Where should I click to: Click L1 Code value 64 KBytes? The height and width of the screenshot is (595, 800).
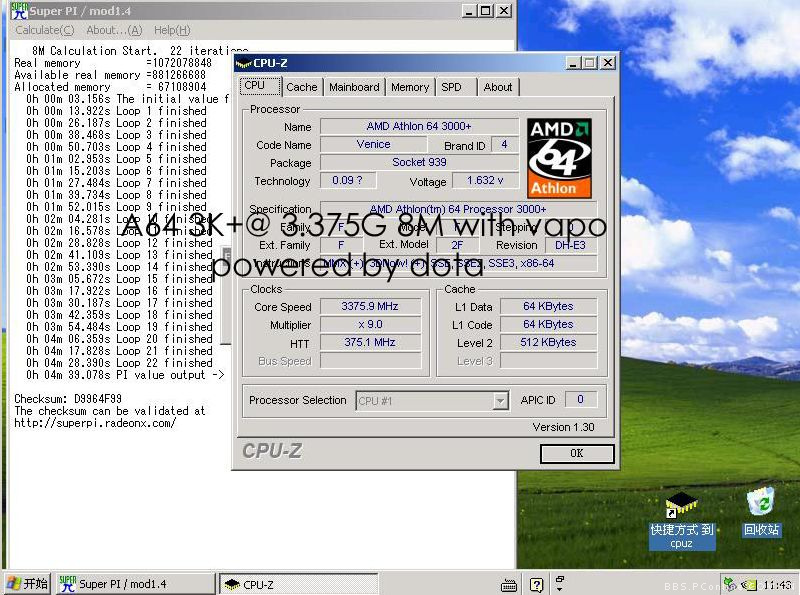(x=548, y=325)
